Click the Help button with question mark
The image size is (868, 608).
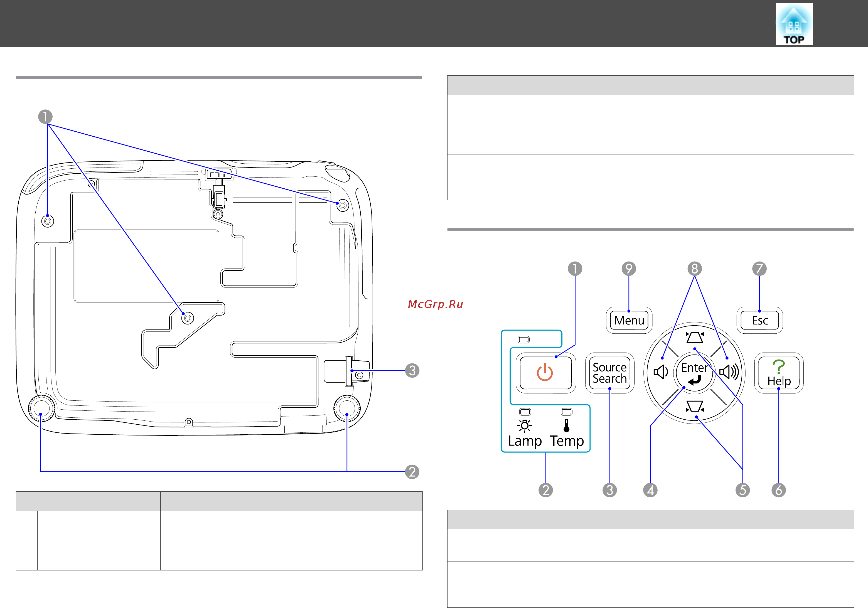[x=779, y=373]
